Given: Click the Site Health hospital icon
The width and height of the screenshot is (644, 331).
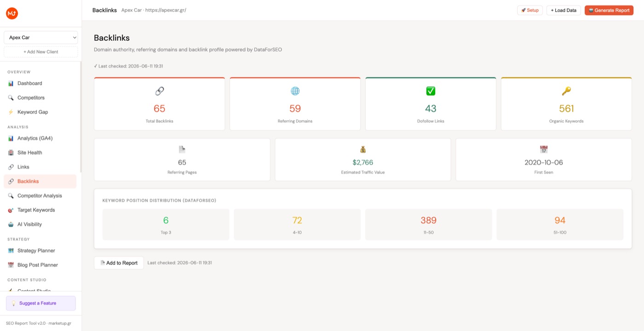Looking at the screenshot, I should pyautogui.click(x=11, y=152).
